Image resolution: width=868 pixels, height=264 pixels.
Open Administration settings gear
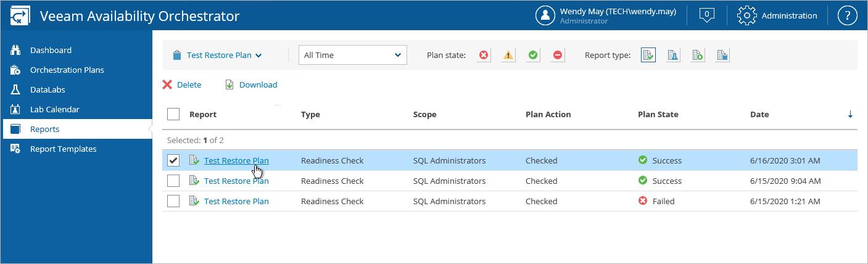[x=747, y=16]
